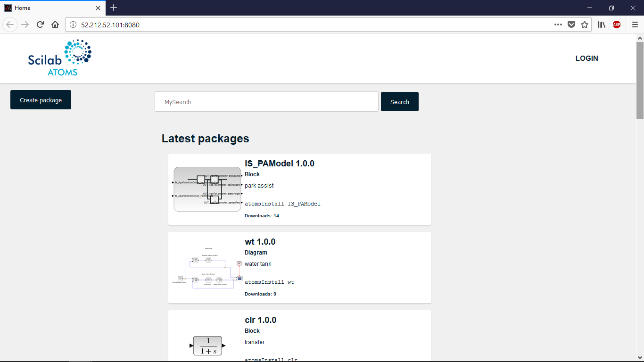Open the Library icon in the toolbar

602,25
